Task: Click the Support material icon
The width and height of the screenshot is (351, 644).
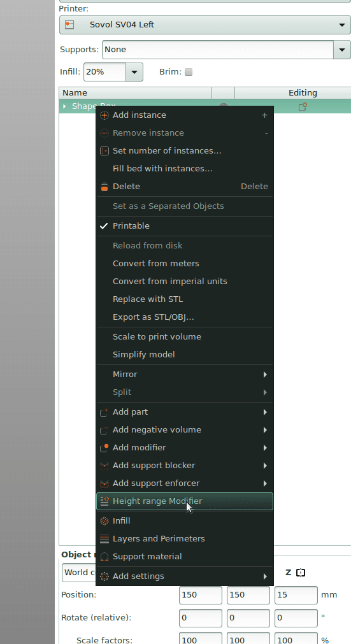Action: coord(104,557)
